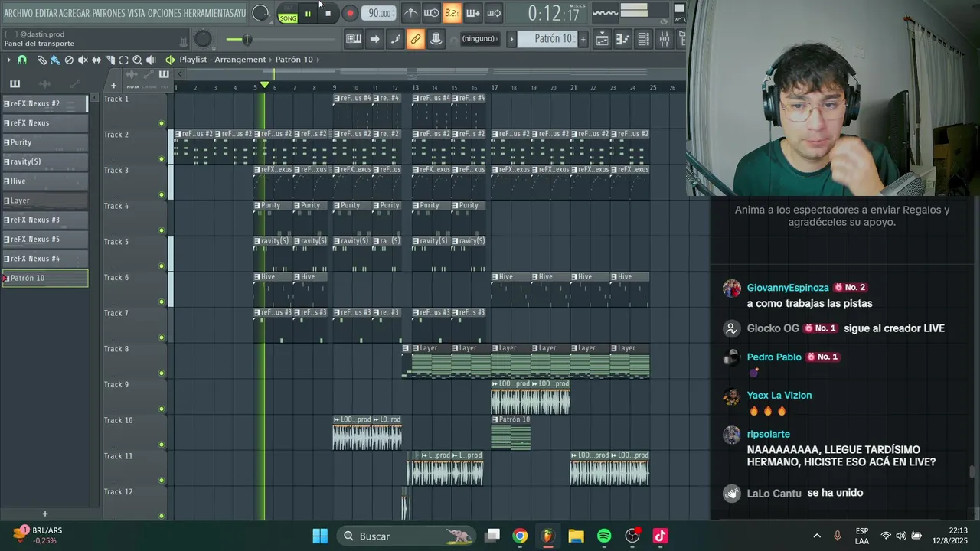Select the Draw pencil tool in playlist
Screen dimensions: 980x551
click(41, 60)
